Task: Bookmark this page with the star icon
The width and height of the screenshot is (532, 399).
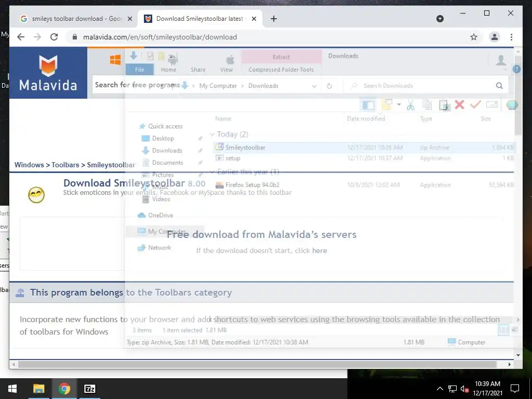Action: tap(474, 37)
